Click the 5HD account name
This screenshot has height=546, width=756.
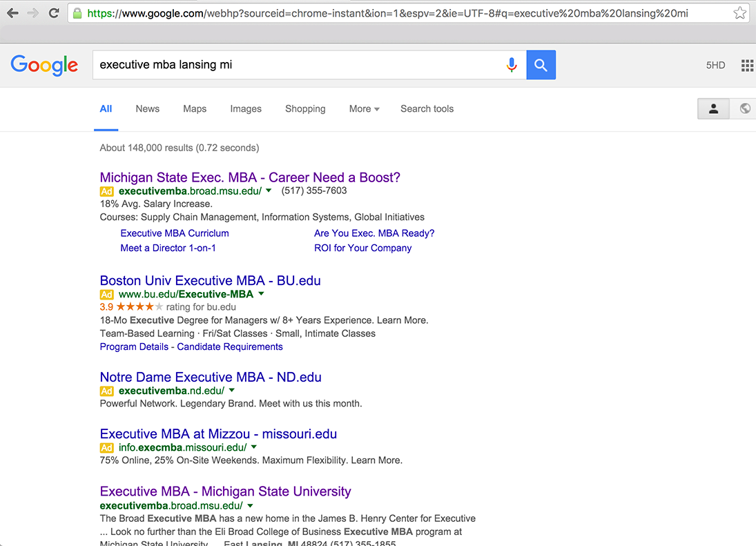click(x=715, y=65)
